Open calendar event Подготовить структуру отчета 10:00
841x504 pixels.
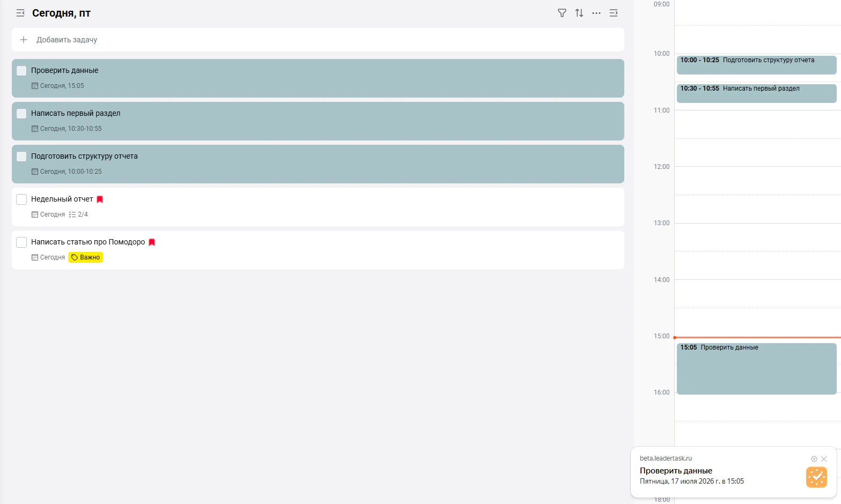point(756,65)
